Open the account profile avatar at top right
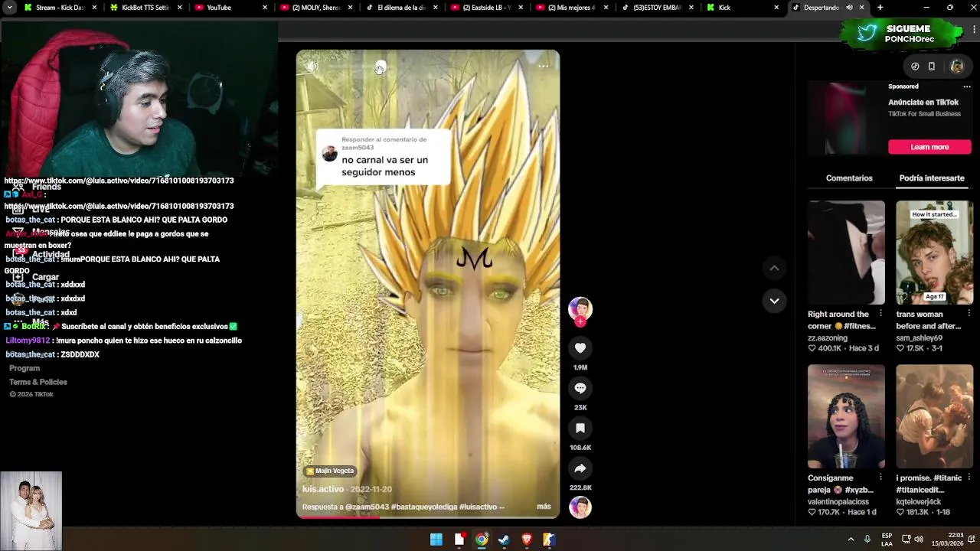The image size is (980, 551). [956, 67]
